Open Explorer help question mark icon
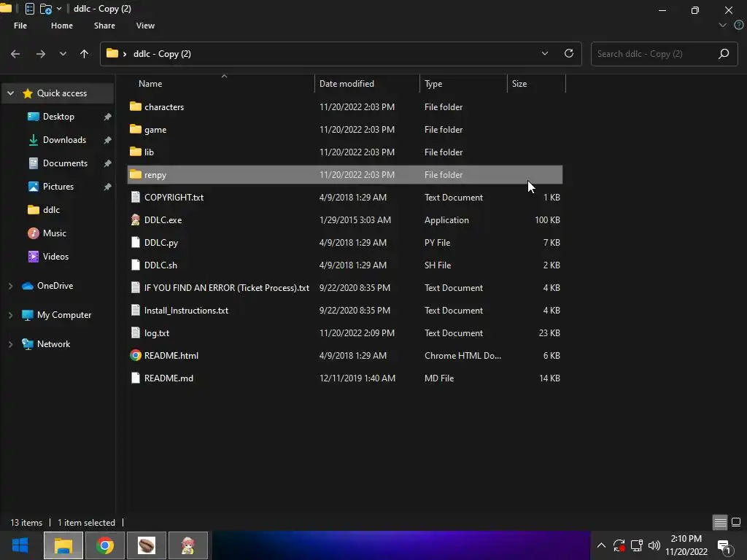747x560 pixels. [x=738, y=26]
